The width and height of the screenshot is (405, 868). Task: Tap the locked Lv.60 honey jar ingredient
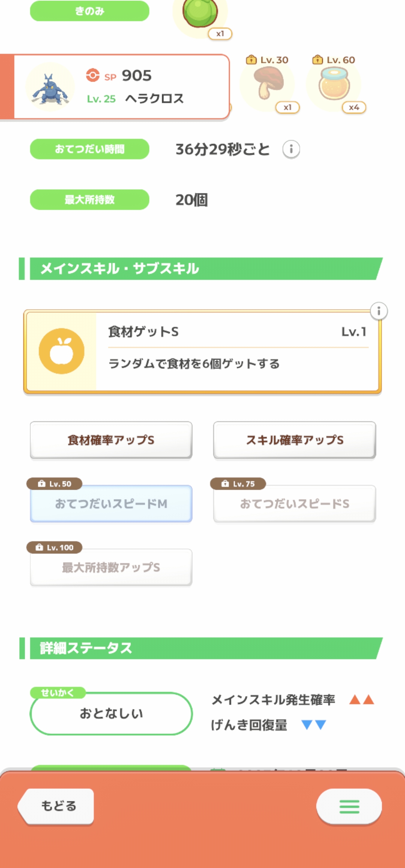(x=334, y=84)
